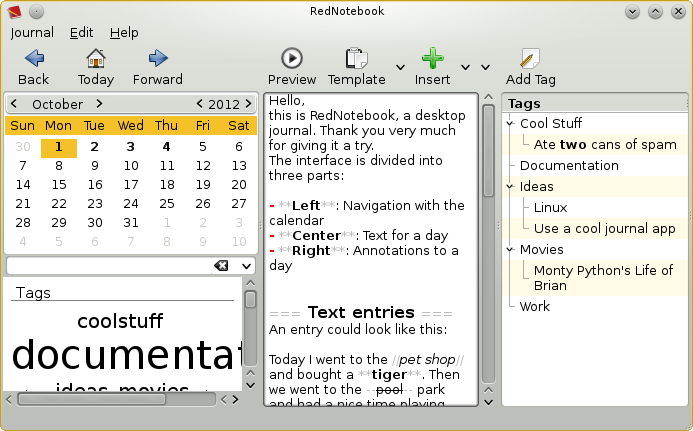Screen dimensions: 693x431
Task: Click the tag cloud horizontal scrollbar thumb
Action: point(91,400)
